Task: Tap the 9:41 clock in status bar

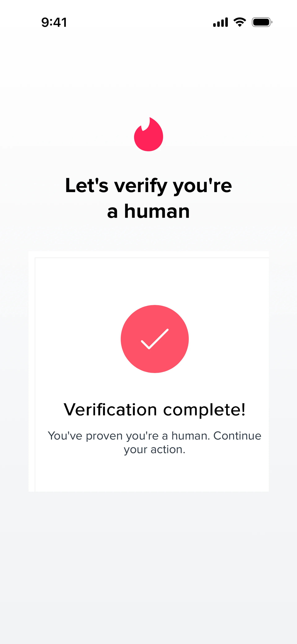Action: click(54, 22)
